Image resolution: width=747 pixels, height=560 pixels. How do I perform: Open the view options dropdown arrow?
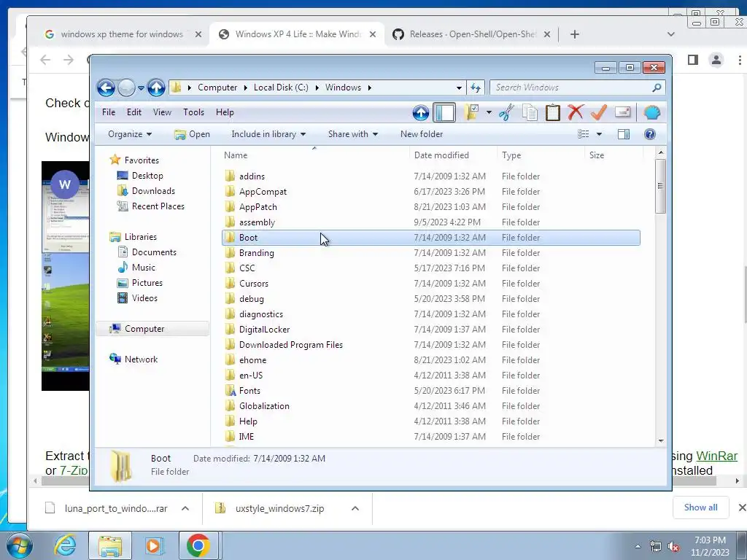click(x=600, y=134)
